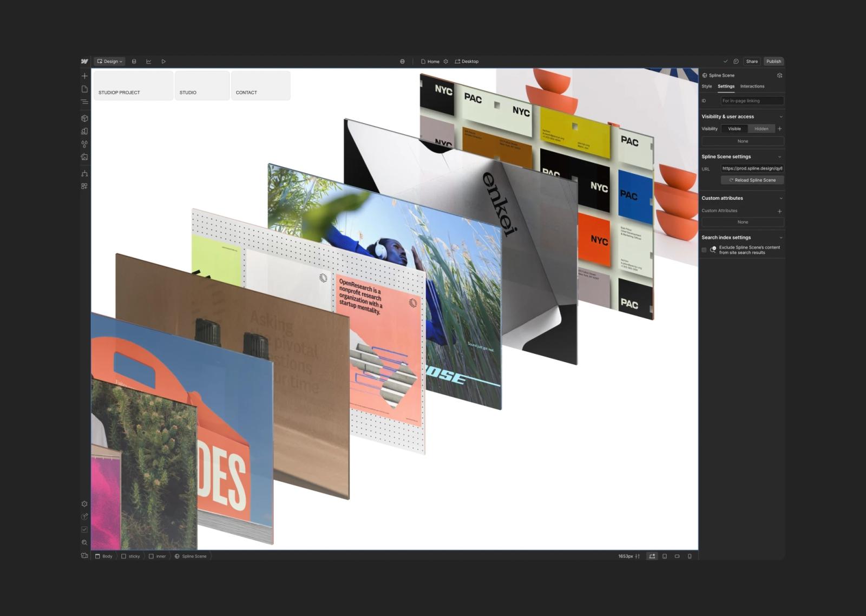
Task: Open site settings gear in left sidebar
Action: coord(84,504)
